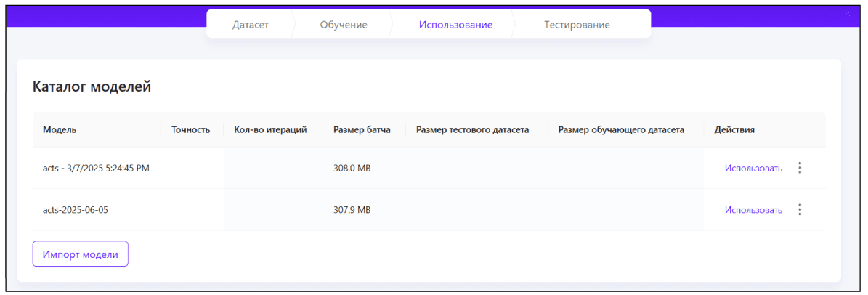Click Использовать for acts - 3/7/2025 model
The height and width of the screenshot is (295, 868).
coord(753,168)
